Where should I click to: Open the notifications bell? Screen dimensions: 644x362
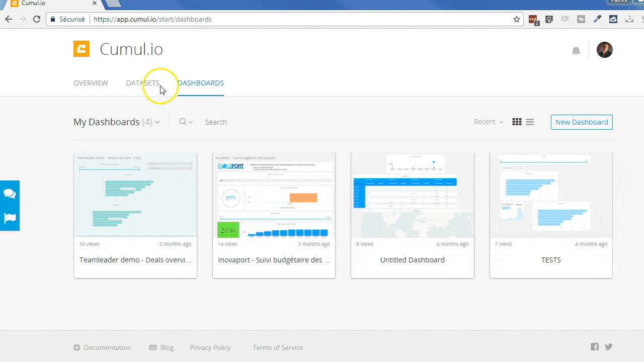point(576,51)
